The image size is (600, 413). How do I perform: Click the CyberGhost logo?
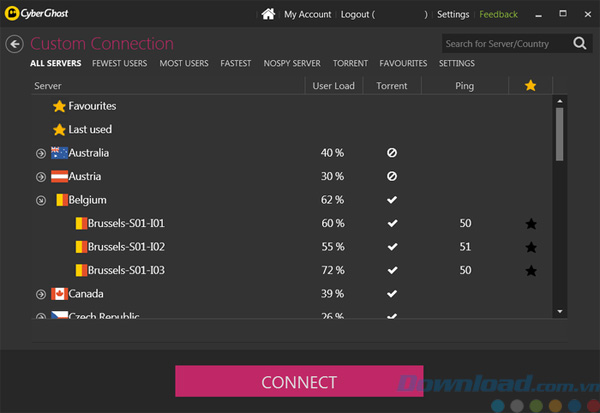[37, 13]
